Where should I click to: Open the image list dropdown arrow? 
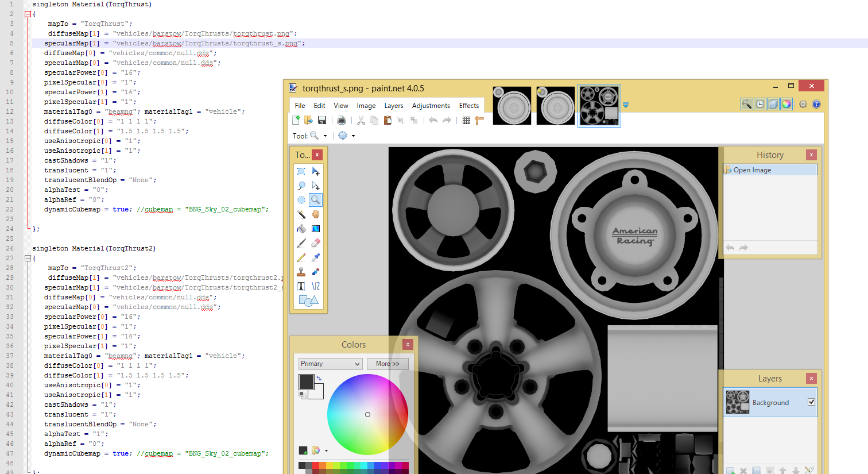coord(626,105)
